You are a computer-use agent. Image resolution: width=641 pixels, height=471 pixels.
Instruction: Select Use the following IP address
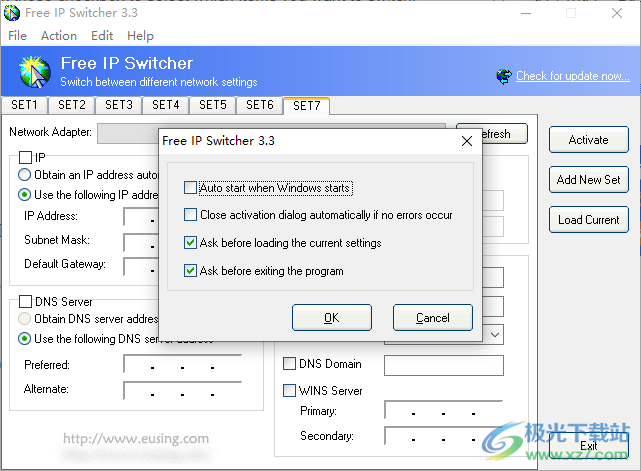click(25, 195)
